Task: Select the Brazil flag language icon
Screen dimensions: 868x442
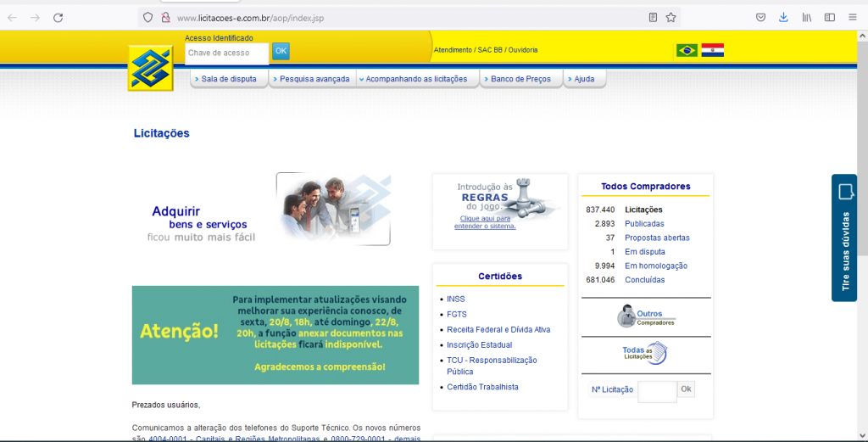Action: click(x=687, y=50)
